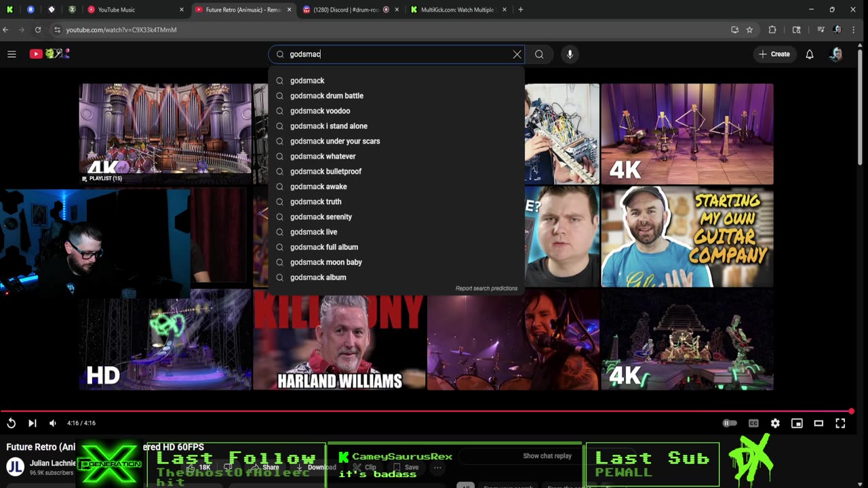Open a new browser tab
This screenshot has width=868, height=488.
[521, 9]
